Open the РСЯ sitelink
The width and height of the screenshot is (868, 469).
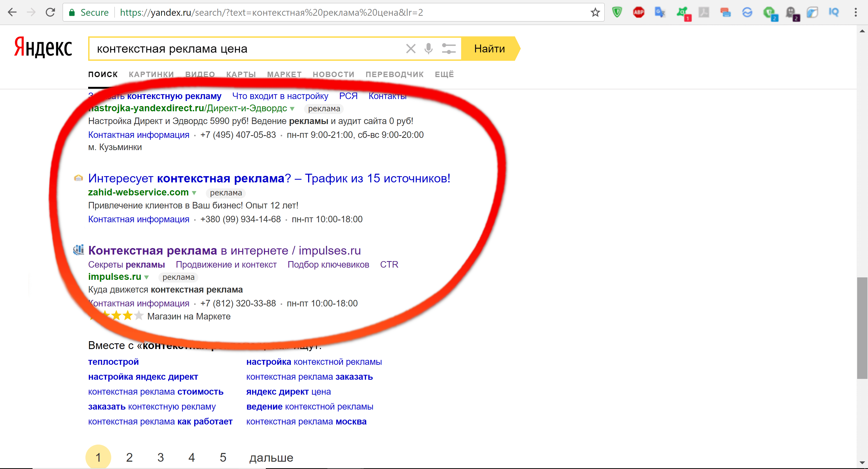[348, 96]
